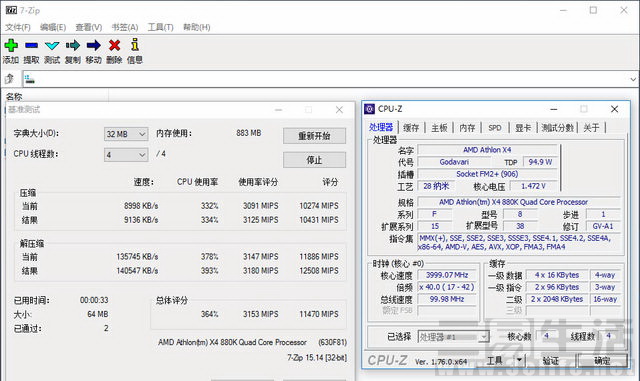Open the 工具(T) menu in 7-Zip
This screenshot has width=640, height=381.
coord(160,27)
